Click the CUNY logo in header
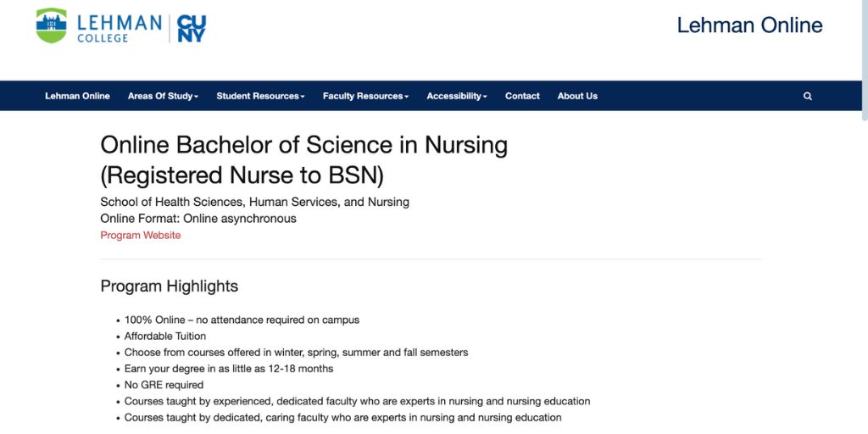The image size is (868, 434). 192,28
